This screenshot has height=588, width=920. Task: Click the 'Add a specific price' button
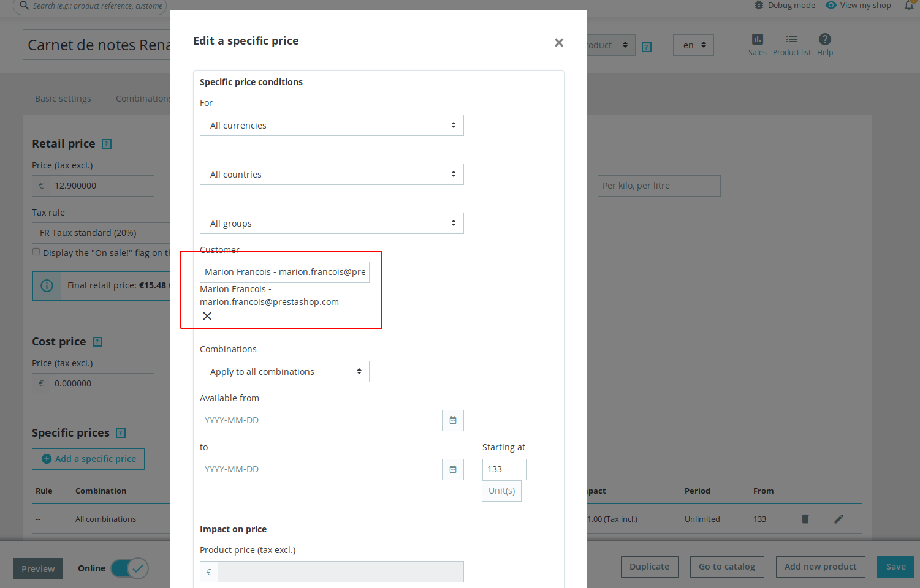click(x=88, y=459)
